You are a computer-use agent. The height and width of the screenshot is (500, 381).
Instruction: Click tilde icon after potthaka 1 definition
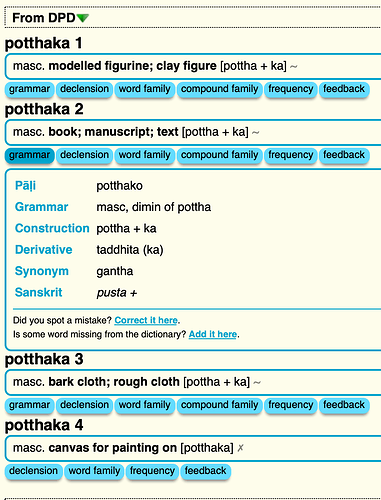294,67
